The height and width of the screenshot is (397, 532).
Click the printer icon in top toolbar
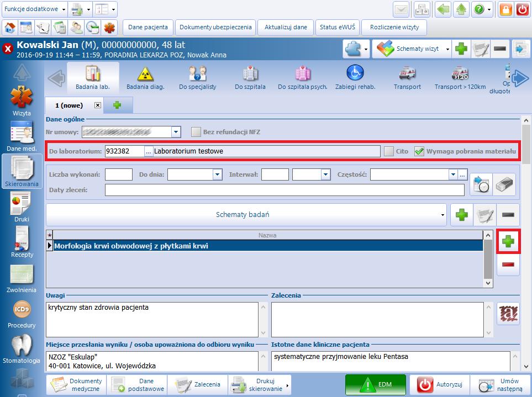coord(77,9)
